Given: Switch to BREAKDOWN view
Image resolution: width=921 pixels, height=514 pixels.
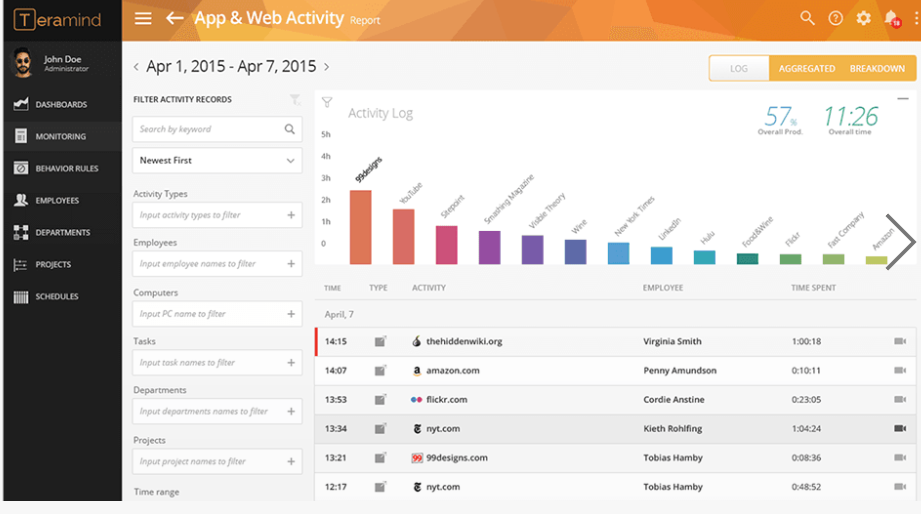Looking at the screenshot, I should pyautogui.click(x=877, y=69).
